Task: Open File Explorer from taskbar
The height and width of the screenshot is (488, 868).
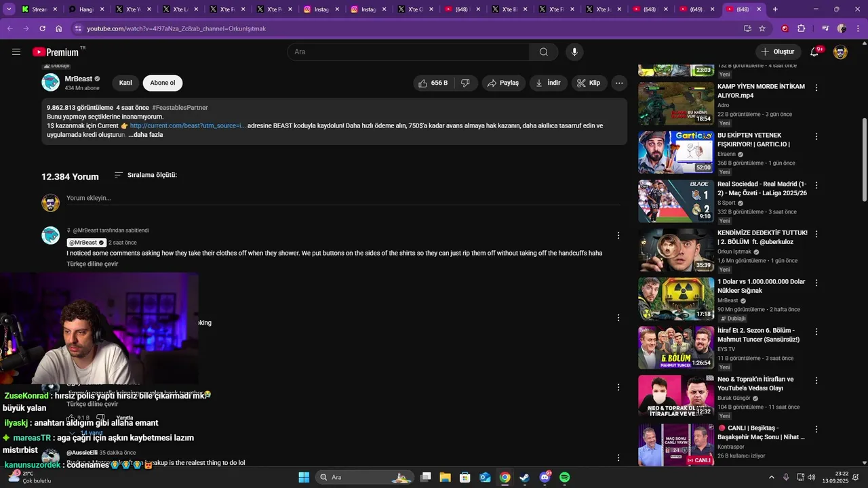Action: (x=446, y=477)
